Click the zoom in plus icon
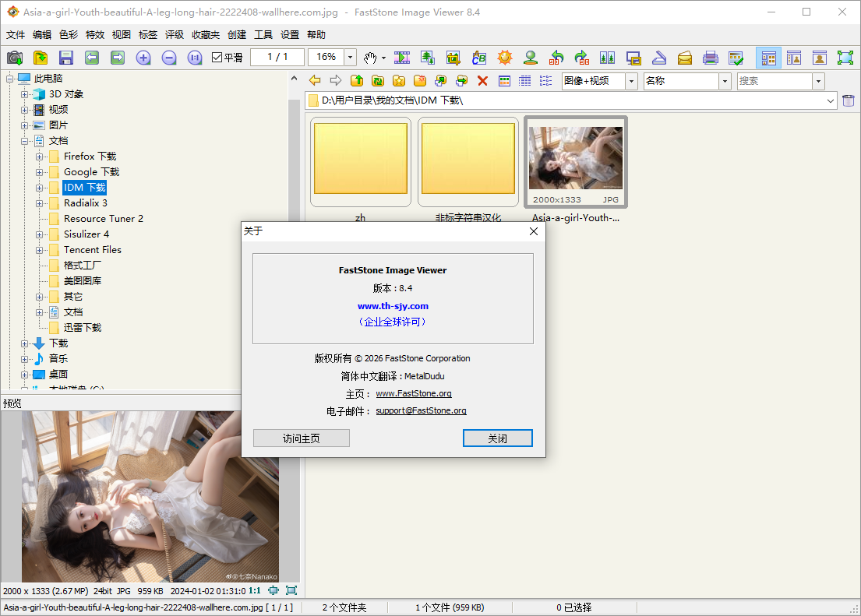The image size is (861, 616). (x=143, y=58)
